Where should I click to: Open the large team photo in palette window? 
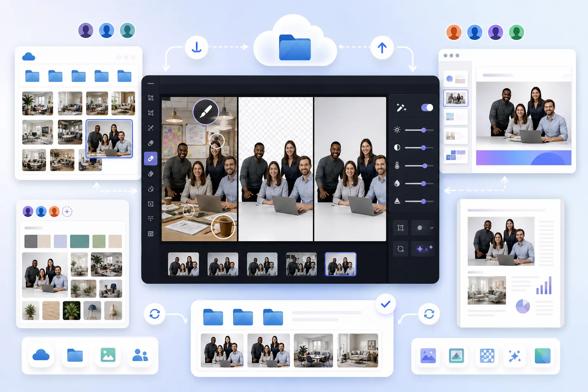click(45, 275)
